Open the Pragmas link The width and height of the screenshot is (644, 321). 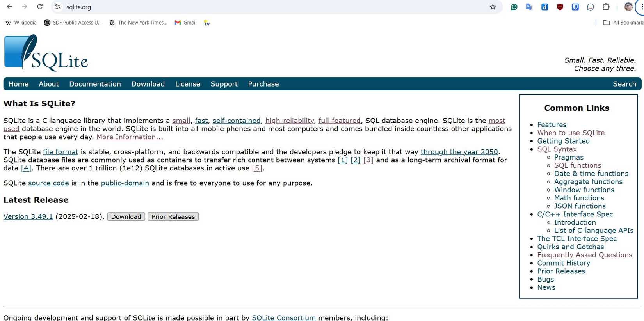(x=569, y=157)
